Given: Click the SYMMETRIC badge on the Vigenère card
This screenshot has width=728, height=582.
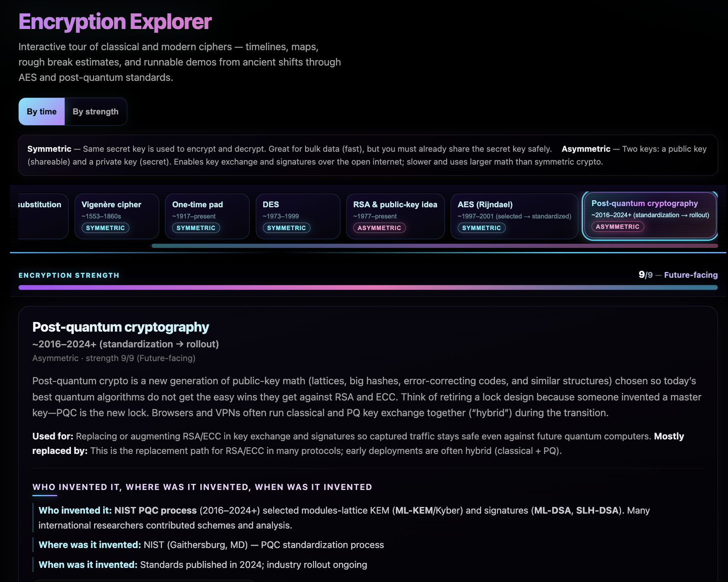Looking at the screenshot, I should [x=105, y=228].
